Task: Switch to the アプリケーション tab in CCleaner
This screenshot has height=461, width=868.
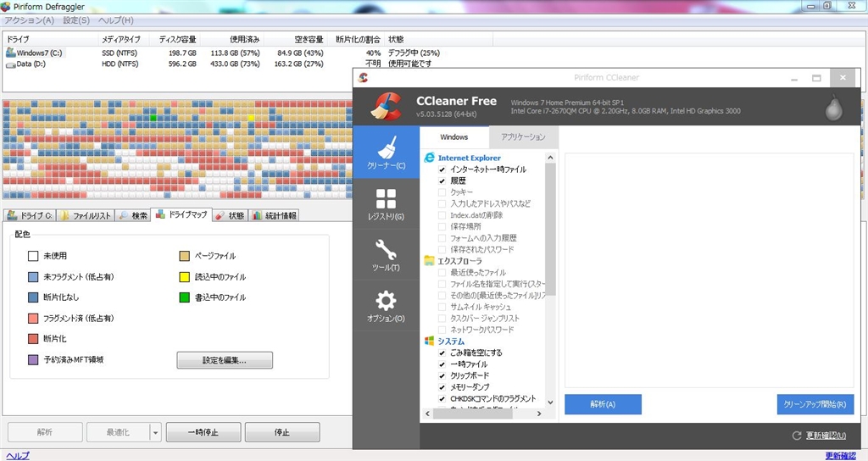Action: [523, 136]
